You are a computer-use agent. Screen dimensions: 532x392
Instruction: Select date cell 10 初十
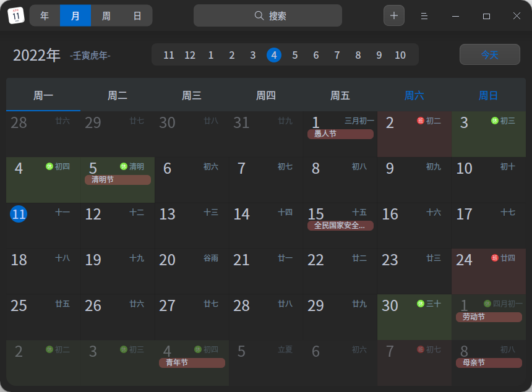(489, 180)
